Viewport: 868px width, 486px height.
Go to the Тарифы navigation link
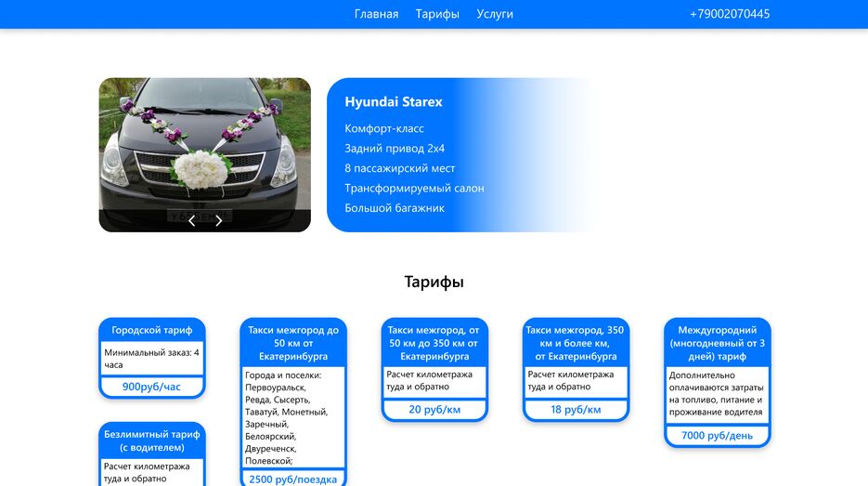point(437,14)
